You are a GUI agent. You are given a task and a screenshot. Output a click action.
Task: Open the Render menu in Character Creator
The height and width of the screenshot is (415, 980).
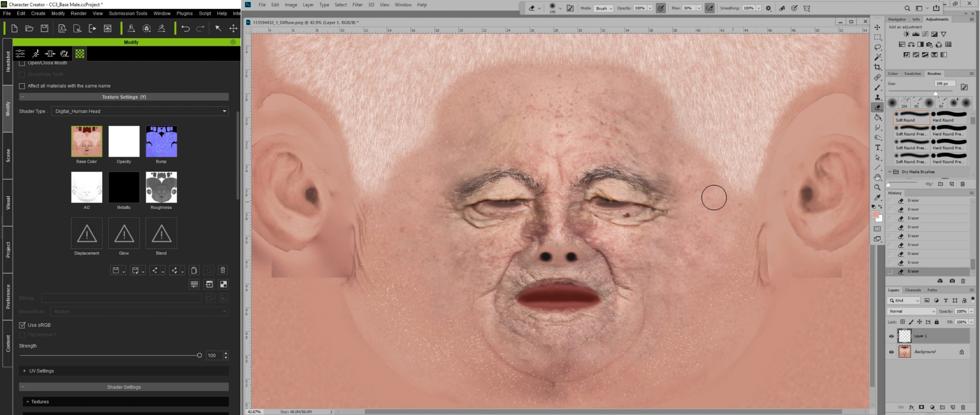click(78, 13)
